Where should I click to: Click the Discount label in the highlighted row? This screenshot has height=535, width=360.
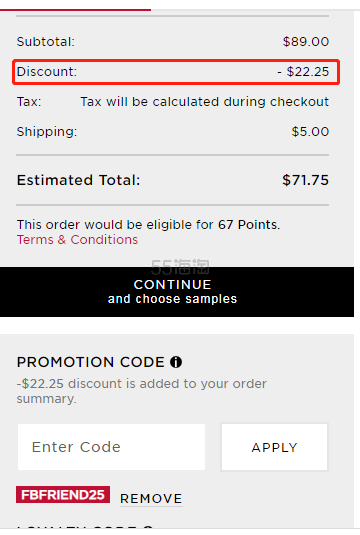47,72
